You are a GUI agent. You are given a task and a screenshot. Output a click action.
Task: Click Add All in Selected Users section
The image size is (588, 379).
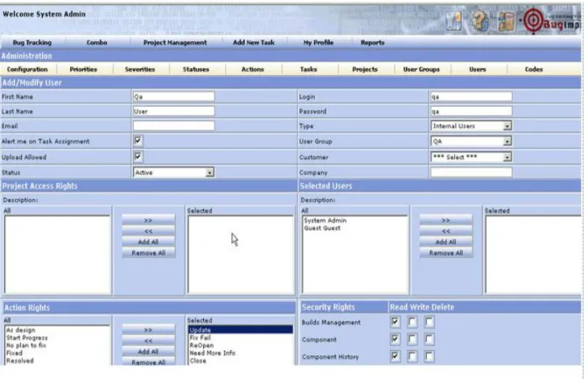tap(445, 242)
